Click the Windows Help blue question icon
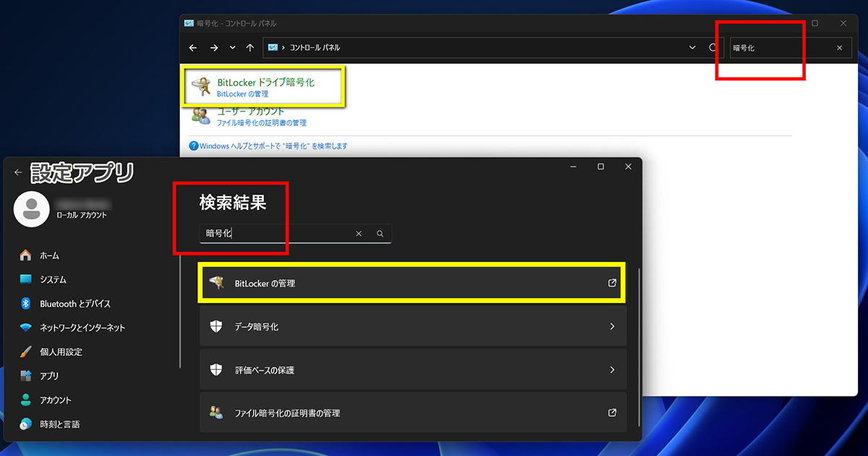 tap(194, 146)
